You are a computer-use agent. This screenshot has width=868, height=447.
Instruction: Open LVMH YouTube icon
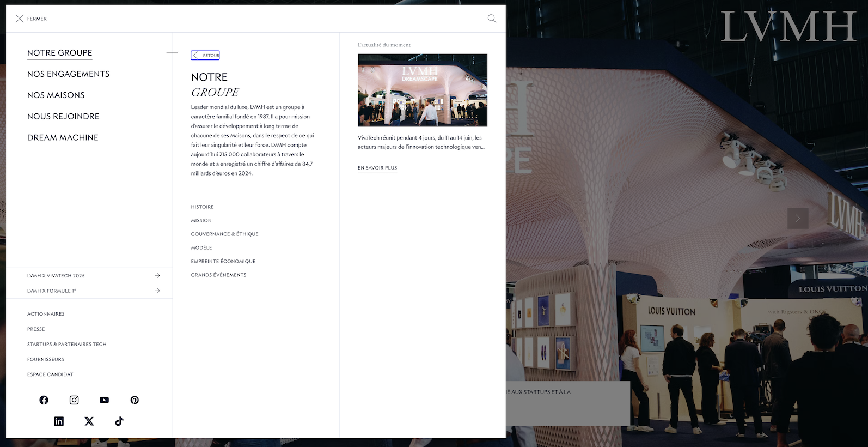[105, 400]
